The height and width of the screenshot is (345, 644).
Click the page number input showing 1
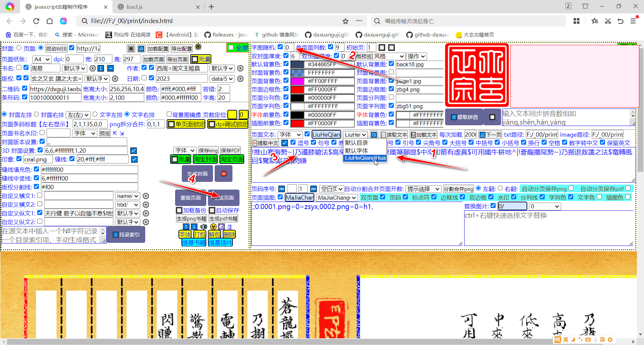(x=303, y=189)
